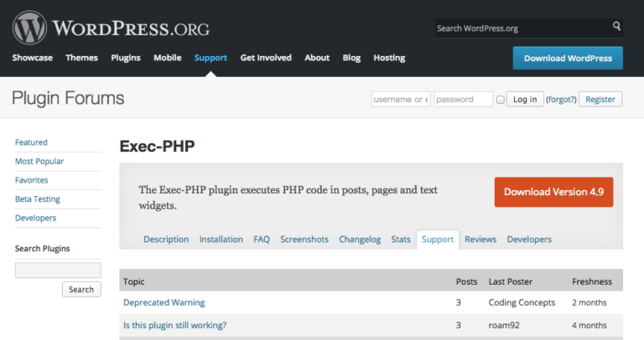Open 'Is this plugin still working?' topic

[175, 325]
